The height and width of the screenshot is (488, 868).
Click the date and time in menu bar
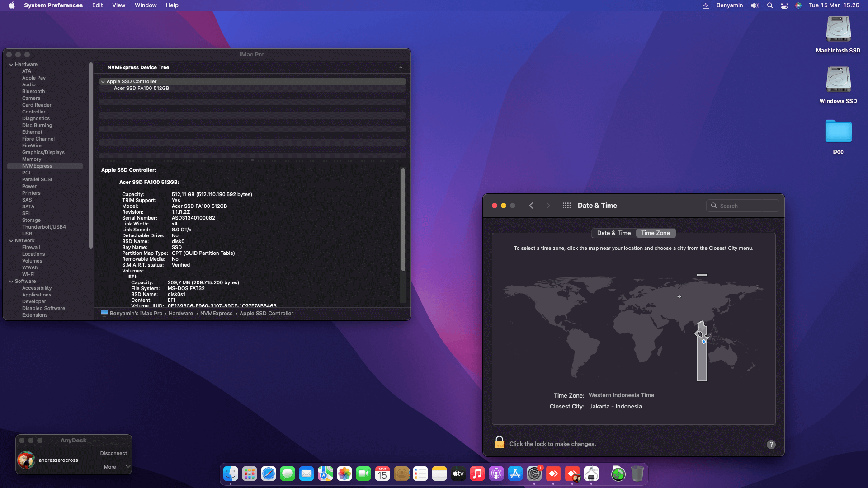(x=834, y=5)
